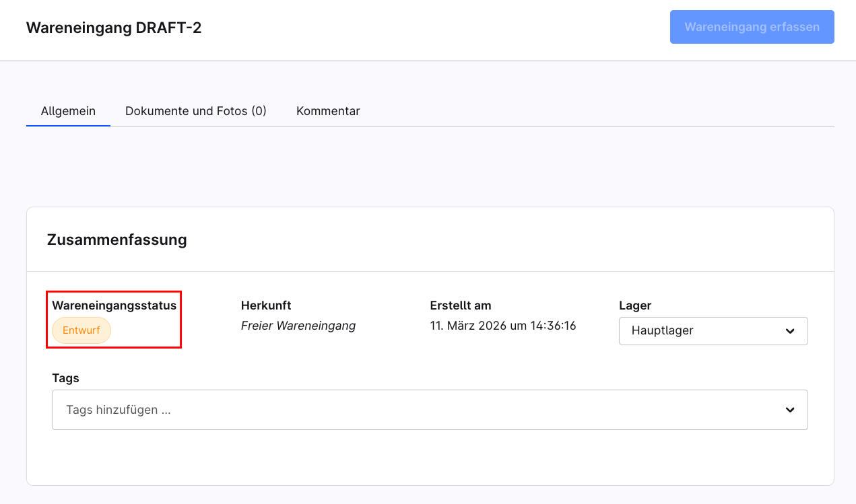Open the Dokumente und Fotos tab
This screenshot has width=856, height=504.
pyautogui.click(x=195, y=111)
